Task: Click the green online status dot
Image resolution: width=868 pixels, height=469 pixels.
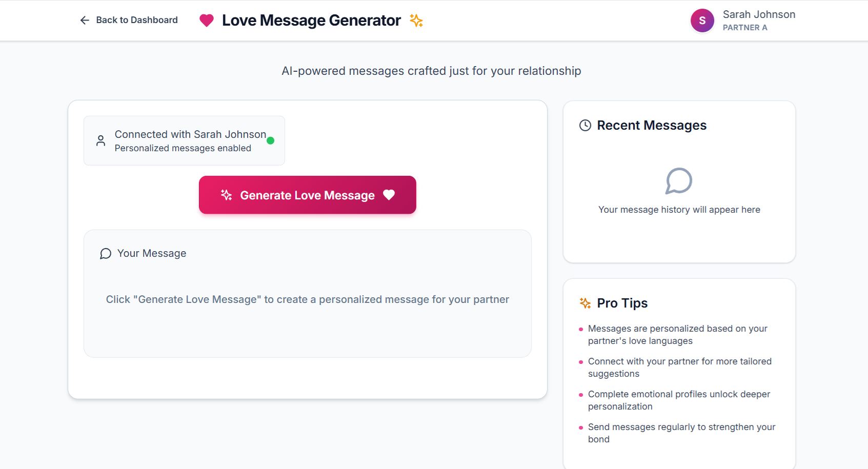Action: pyautogui.click(x=271, y=140)
